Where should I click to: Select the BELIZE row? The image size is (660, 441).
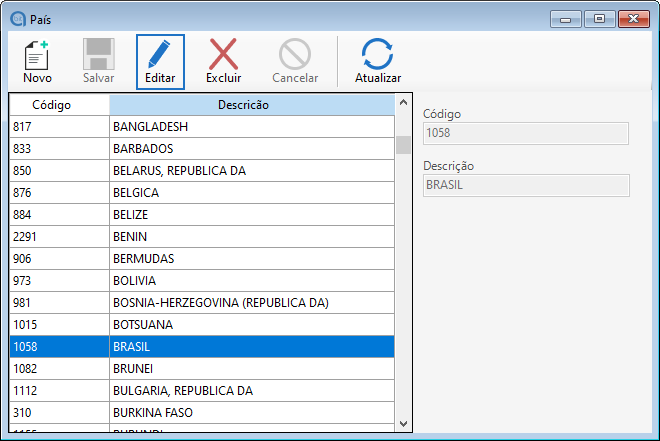[202, 215]
